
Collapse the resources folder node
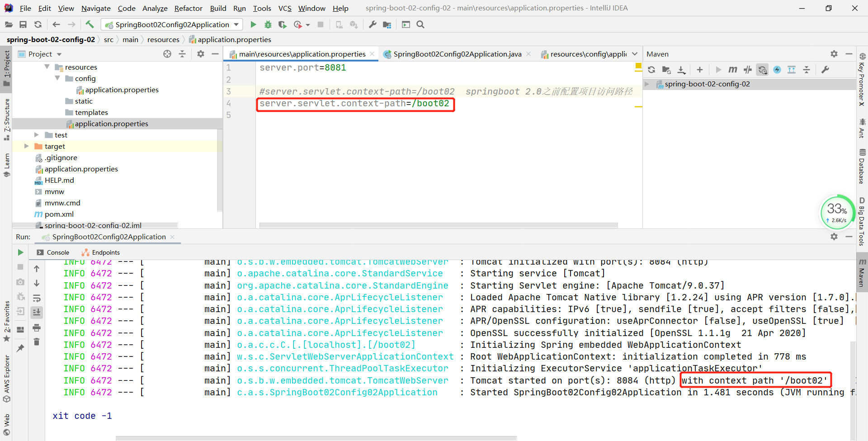47,66
